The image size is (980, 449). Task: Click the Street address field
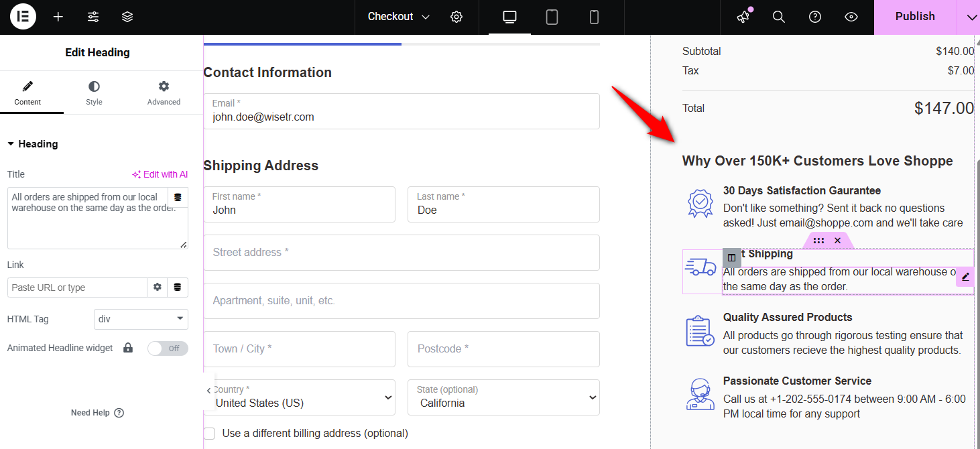coord(402,253)
